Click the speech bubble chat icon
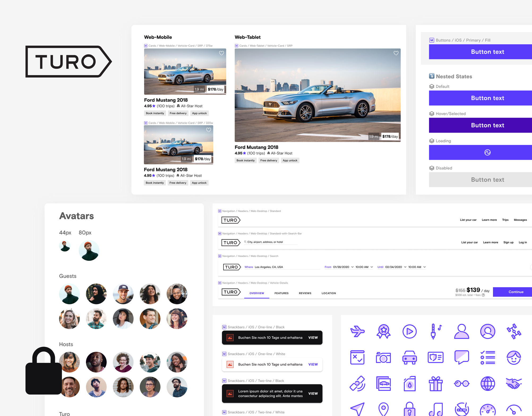This screenshot has width=532, height=416. (x=462, y=357)
